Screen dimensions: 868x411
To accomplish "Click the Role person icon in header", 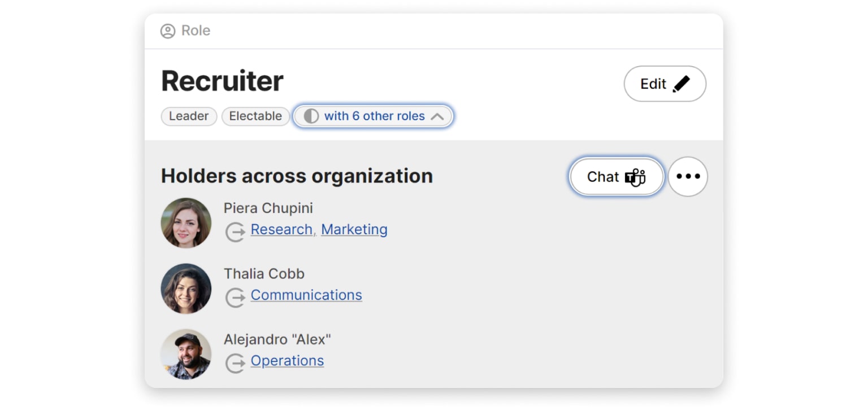I will tap(168, 31).
